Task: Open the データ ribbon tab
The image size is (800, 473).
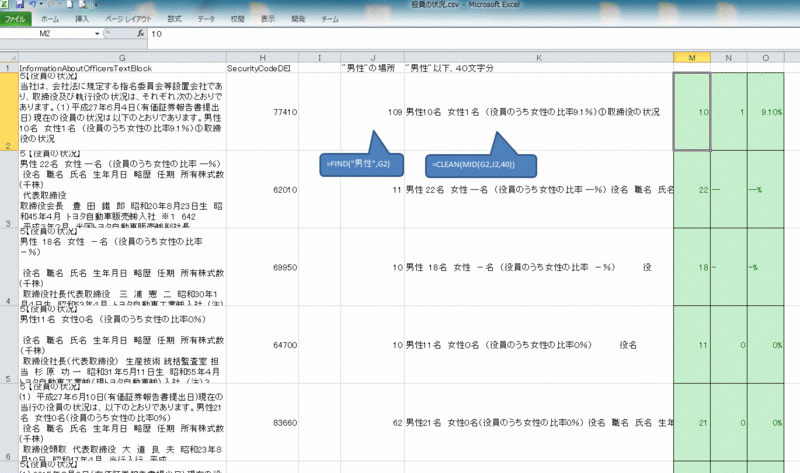Action: tap(206, 19)
